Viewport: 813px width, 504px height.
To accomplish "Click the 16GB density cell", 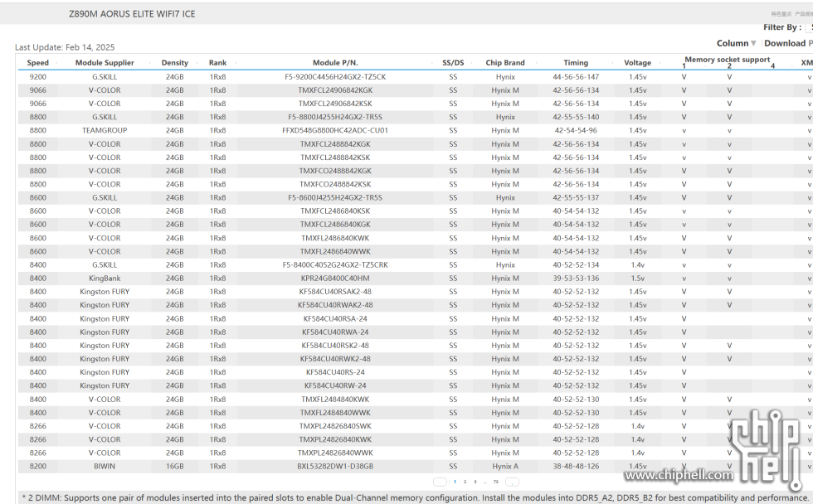I will pos(175,466).
